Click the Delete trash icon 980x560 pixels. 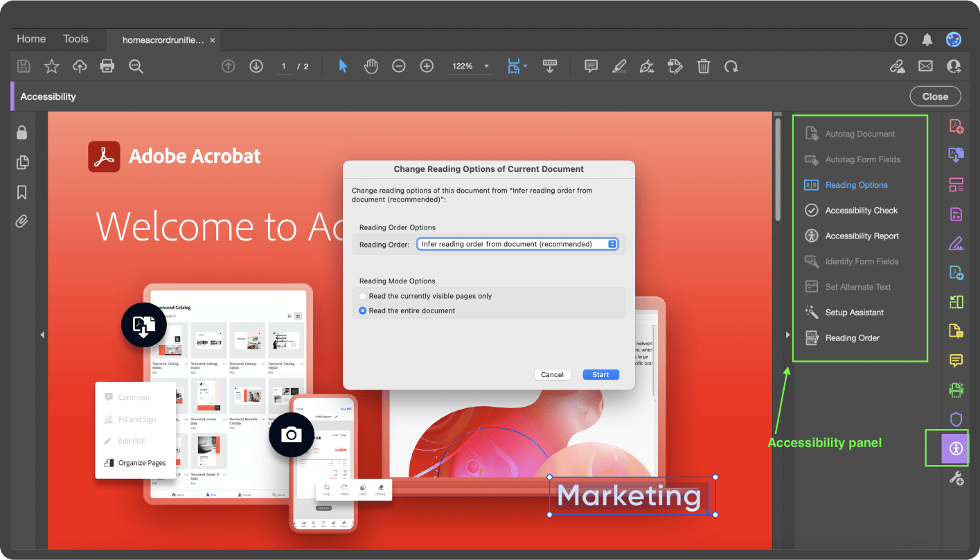(x=704, y=67)
